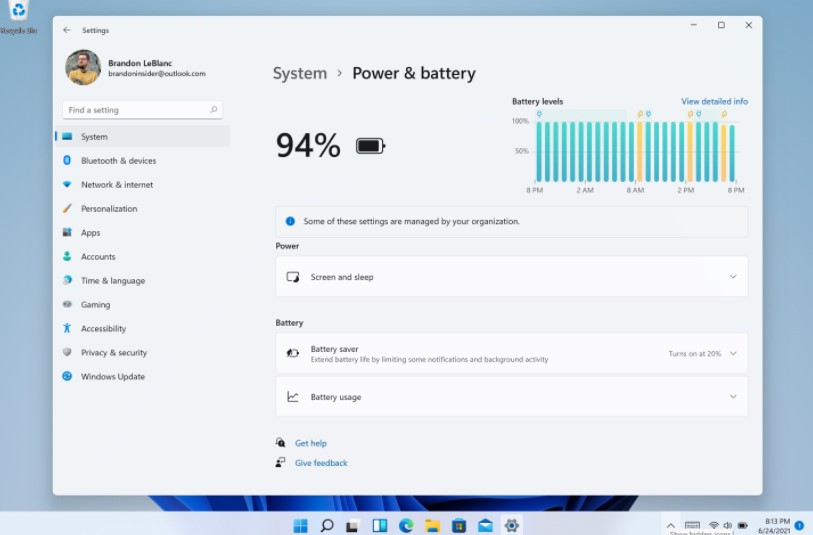
Task: Click the battery icon in system tray
Action: (x=742, y=525)
